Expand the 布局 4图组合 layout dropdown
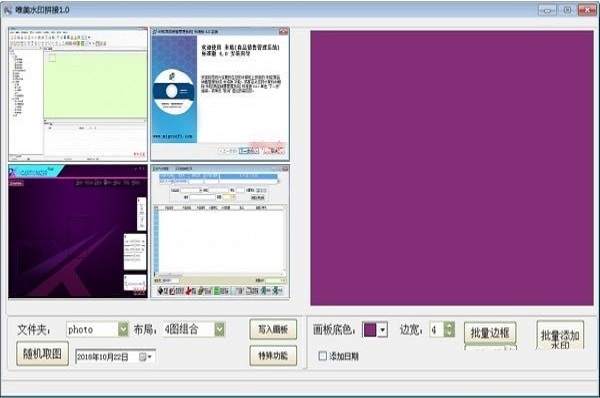 click(219, 329)
